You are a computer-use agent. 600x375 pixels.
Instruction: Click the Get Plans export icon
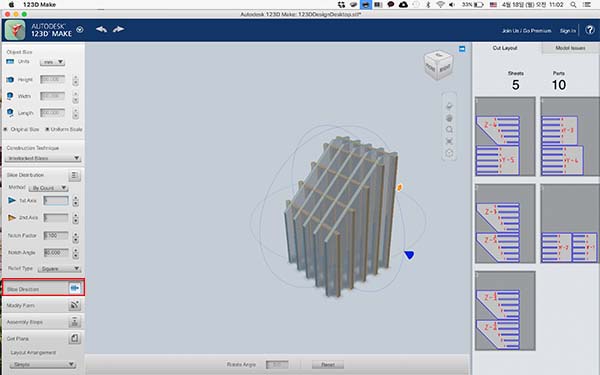tap(74, 338)
